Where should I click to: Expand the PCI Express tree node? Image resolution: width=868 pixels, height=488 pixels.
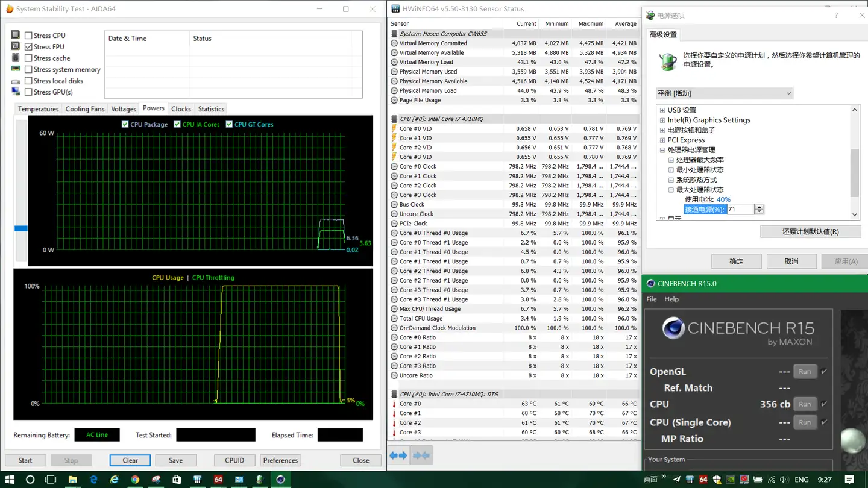click(662, 140)
